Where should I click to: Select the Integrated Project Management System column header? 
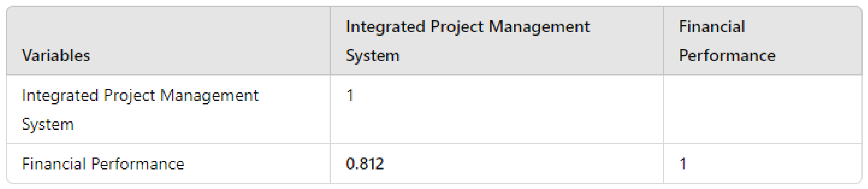point(468,41)
